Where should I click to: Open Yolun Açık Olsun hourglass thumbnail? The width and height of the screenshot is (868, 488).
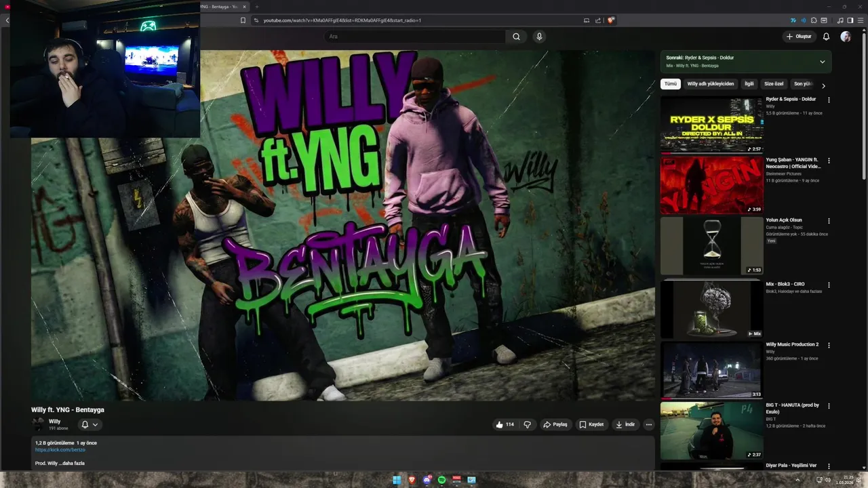(x=711, y=245)
